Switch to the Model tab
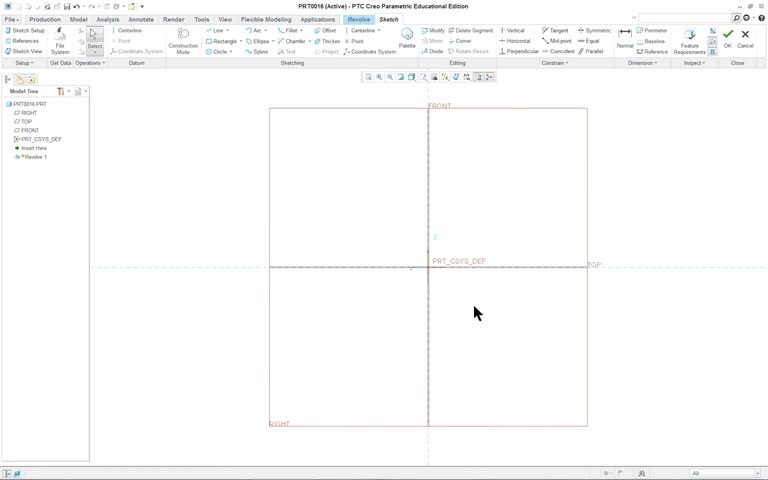Image resolution: width=768 pixels, height=480 pixels. pos(78,20)
